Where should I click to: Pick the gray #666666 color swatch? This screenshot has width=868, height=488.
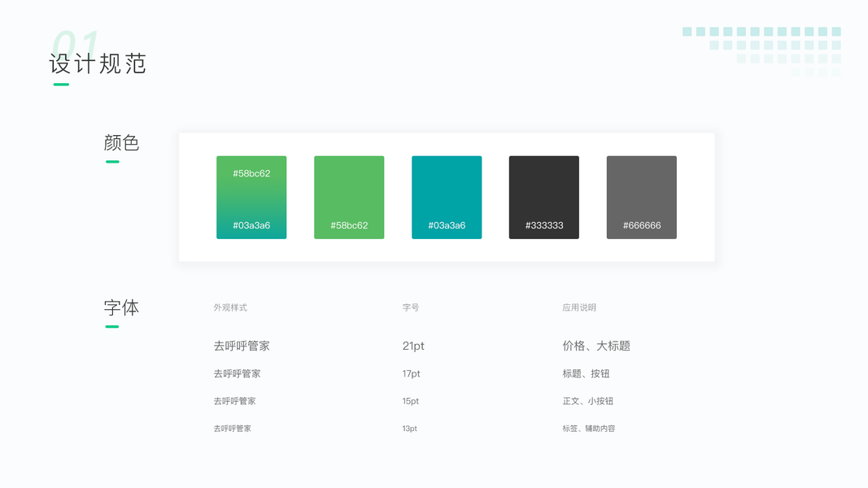pos(642,198)
